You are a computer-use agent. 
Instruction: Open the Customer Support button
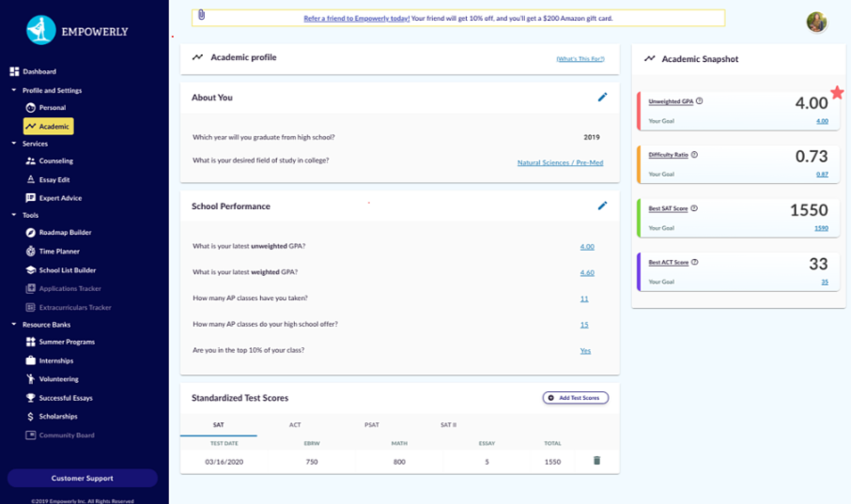pos(83,479)
